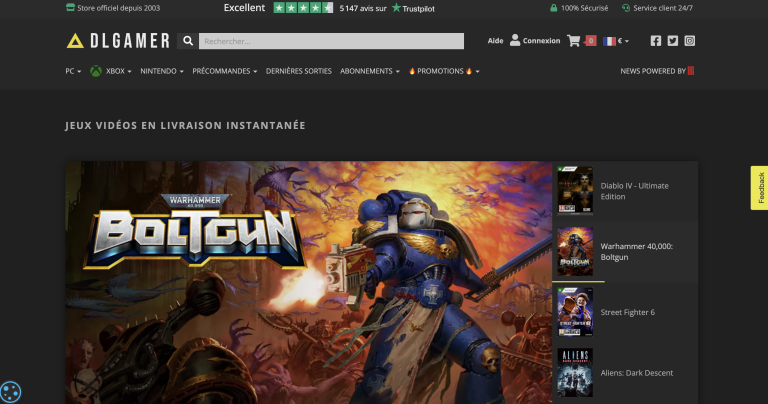
Task: Select Aliens: Dark Descent title
Action: pos(637,373)
